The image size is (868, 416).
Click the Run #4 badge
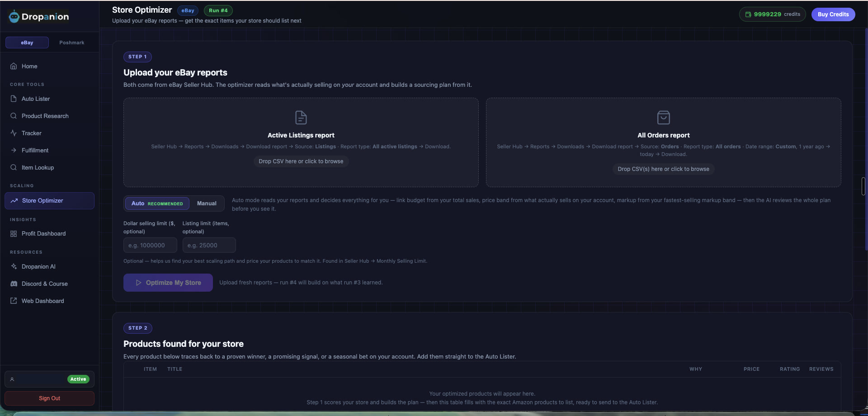click(218, 10)
